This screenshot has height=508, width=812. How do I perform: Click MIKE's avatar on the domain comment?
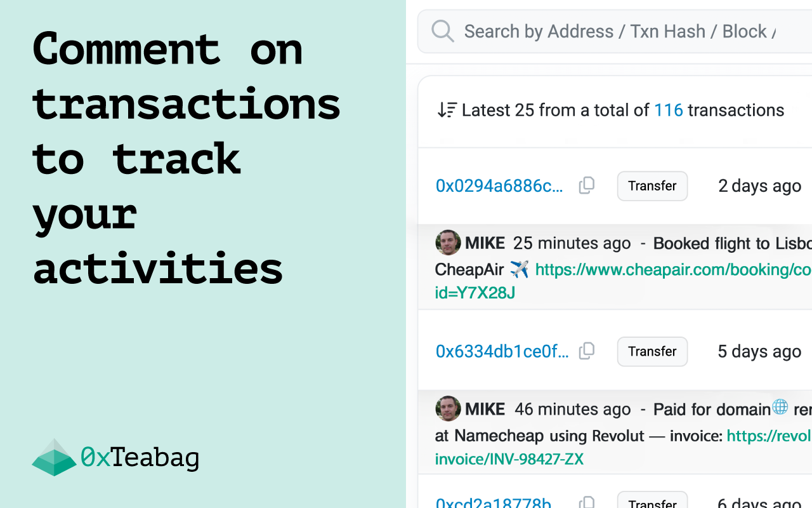448,409
